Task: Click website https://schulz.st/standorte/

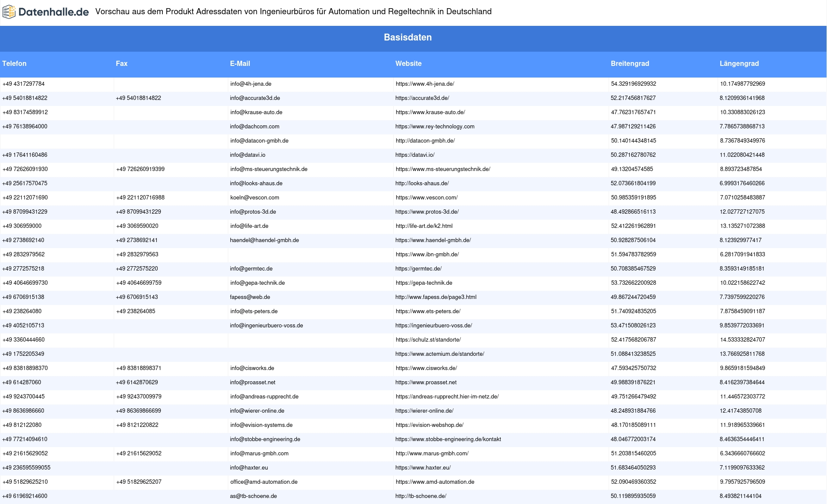Action: (x=428, y=340)
